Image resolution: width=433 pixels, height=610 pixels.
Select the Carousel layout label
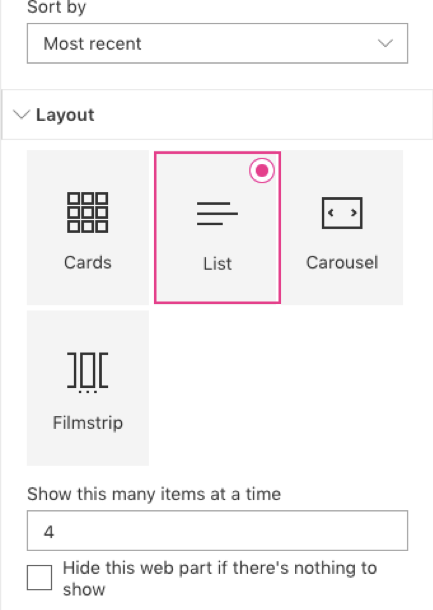pos(342,263)
